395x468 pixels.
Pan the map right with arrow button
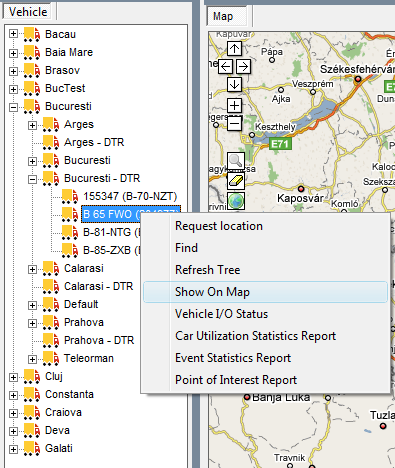point(243,67)
